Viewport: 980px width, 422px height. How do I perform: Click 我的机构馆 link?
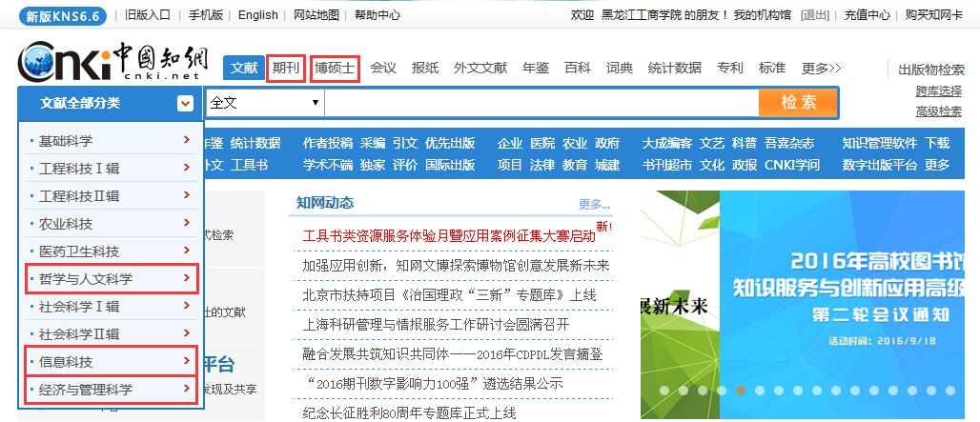(763, 15)
